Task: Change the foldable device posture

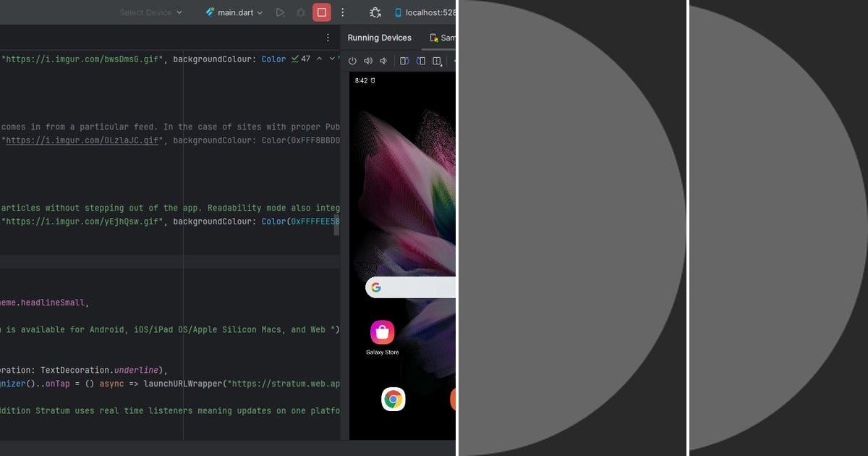Action: point(436,61)
